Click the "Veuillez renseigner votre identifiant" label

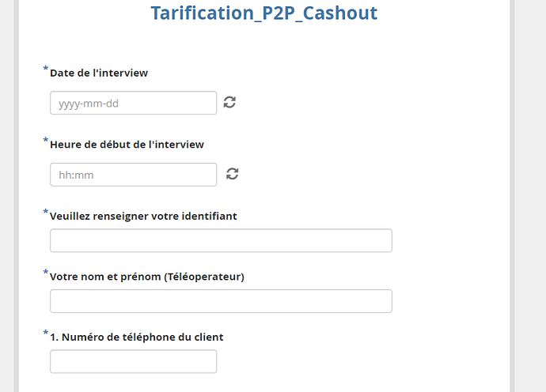(143, 216)
